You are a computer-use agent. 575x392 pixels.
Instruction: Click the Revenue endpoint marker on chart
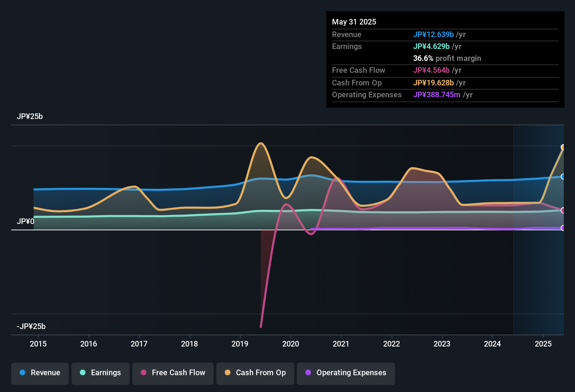tap(563, 176)
